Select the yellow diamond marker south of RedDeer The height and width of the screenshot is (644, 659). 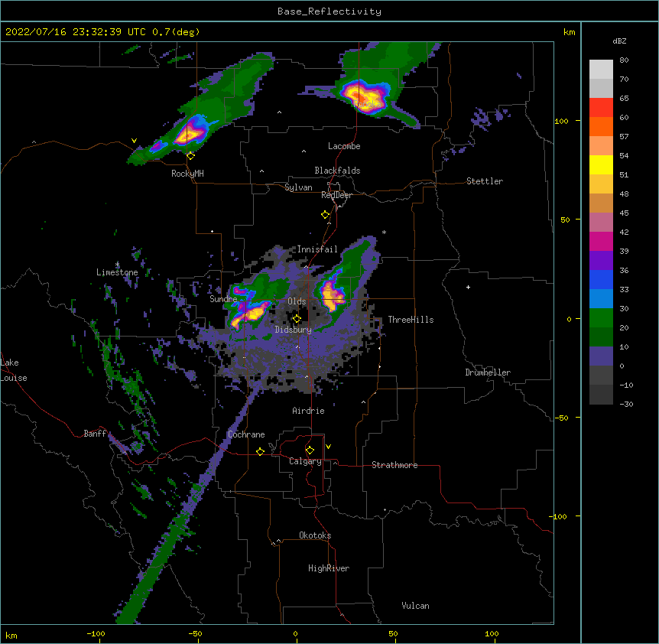(x=326, y=215)
